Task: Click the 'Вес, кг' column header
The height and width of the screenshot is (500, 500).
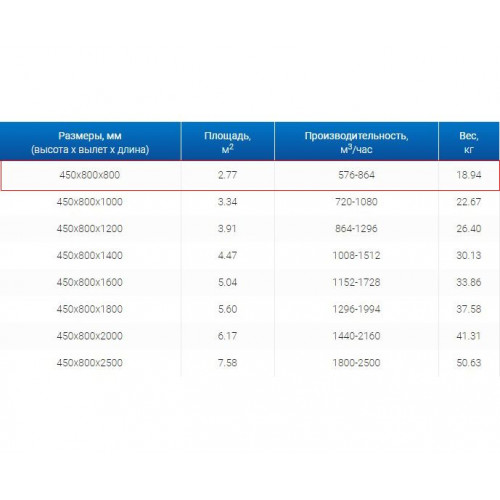Action: click(469, 141)
